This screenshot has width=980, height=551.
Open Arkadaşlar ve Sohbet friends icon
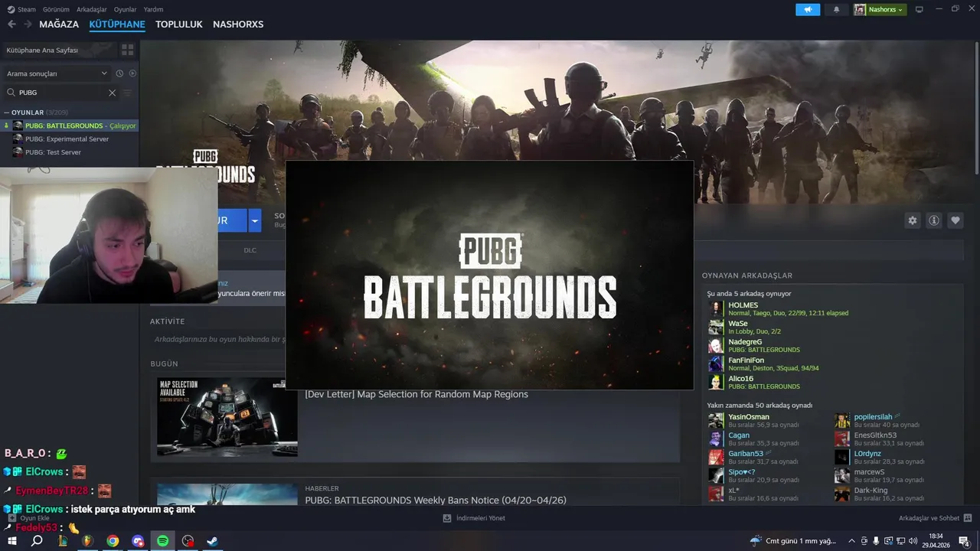pyautogui.click(x=968, y=518)
